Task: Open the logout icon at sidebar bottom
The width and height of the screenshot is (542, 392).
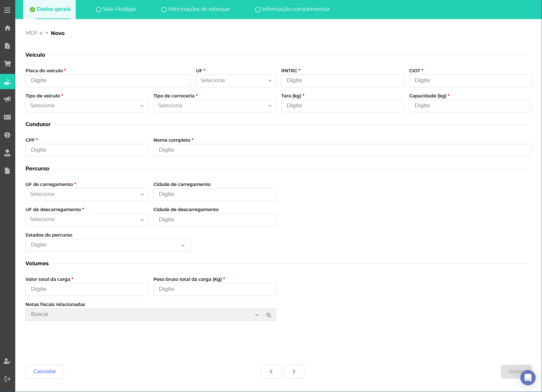Action: tap(7, 379)
